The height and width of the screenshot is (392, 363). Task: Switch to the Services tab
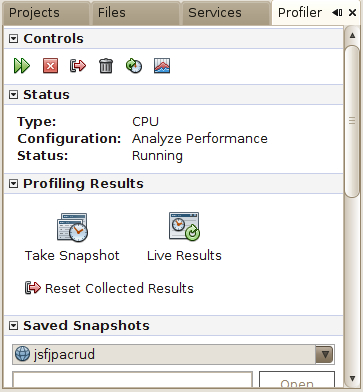tap(215, 13)
